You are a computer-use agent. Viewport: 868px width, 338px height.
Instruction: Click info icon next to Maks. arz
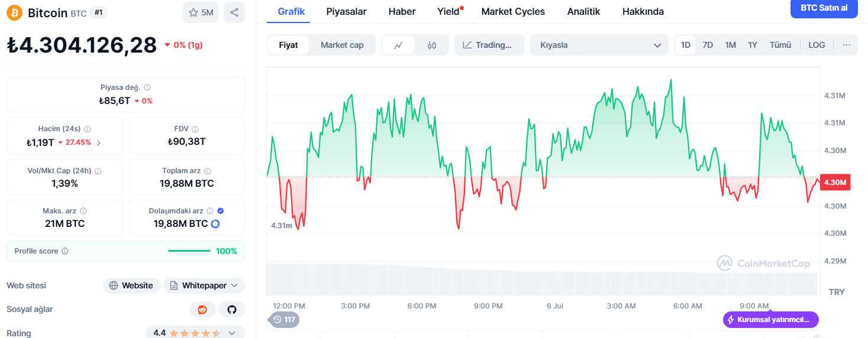pos(83,211)
